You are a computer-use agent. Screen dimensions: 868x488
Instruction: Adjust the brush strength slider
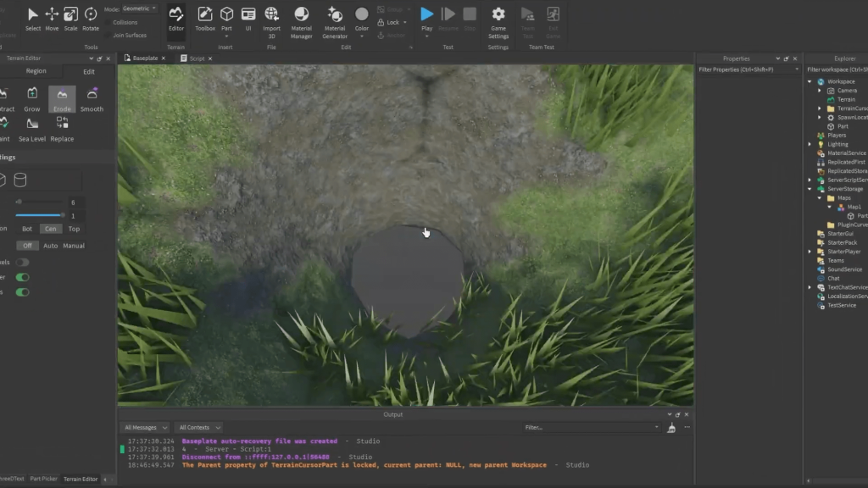coord(40,215)
